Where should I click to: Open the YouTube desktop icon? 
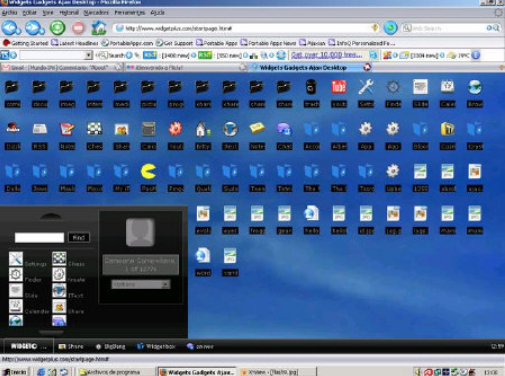point(339,87)
